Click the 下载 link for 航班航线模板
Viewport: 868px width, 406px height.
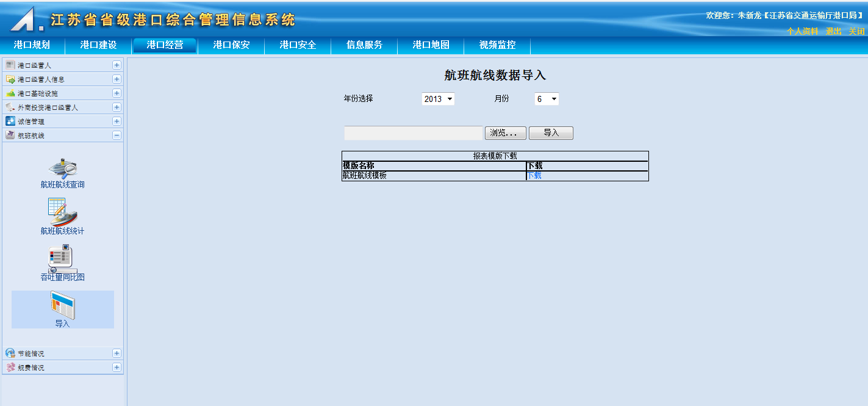(x=534, y=176)
